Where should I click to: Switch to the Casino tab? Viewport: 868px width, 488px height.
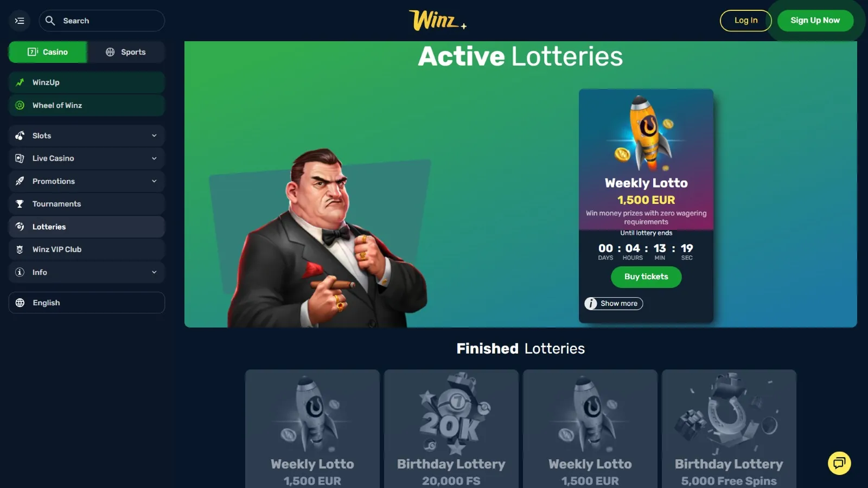coord(48,52)
